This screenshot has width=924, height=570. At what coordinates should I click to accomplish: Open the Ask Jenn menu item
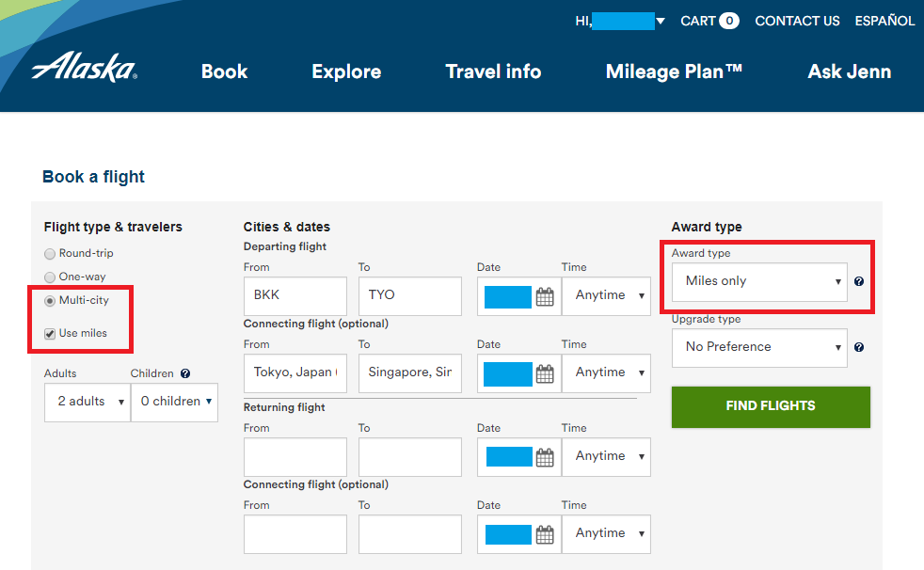[x=849, y=71]
